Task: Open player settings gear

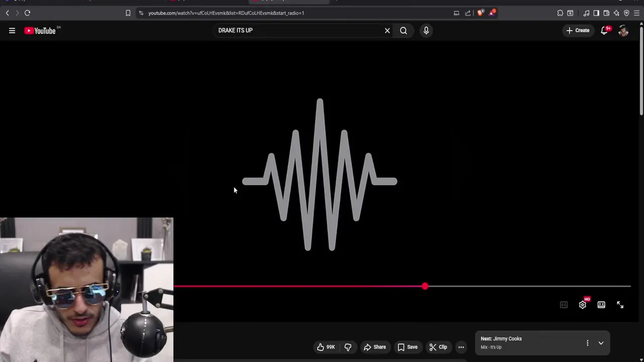Action: tap(583, 304)
